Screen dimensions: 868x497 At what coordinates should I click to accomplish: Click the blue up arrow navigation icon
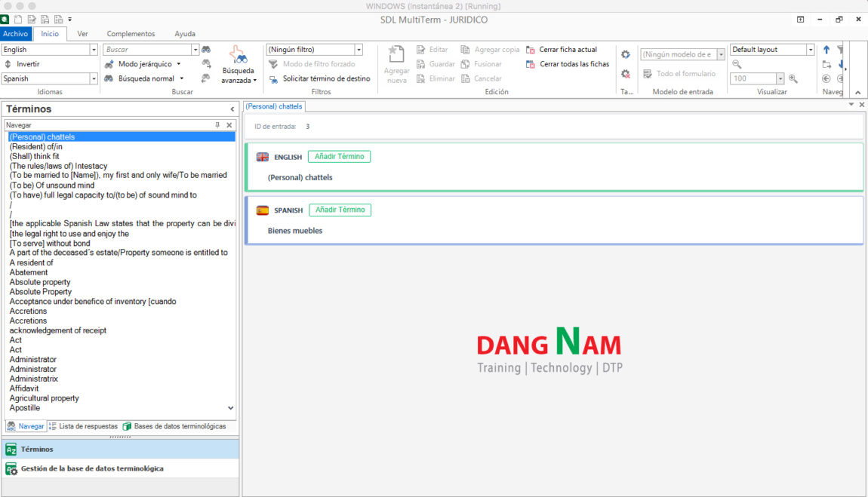[826, 50]
